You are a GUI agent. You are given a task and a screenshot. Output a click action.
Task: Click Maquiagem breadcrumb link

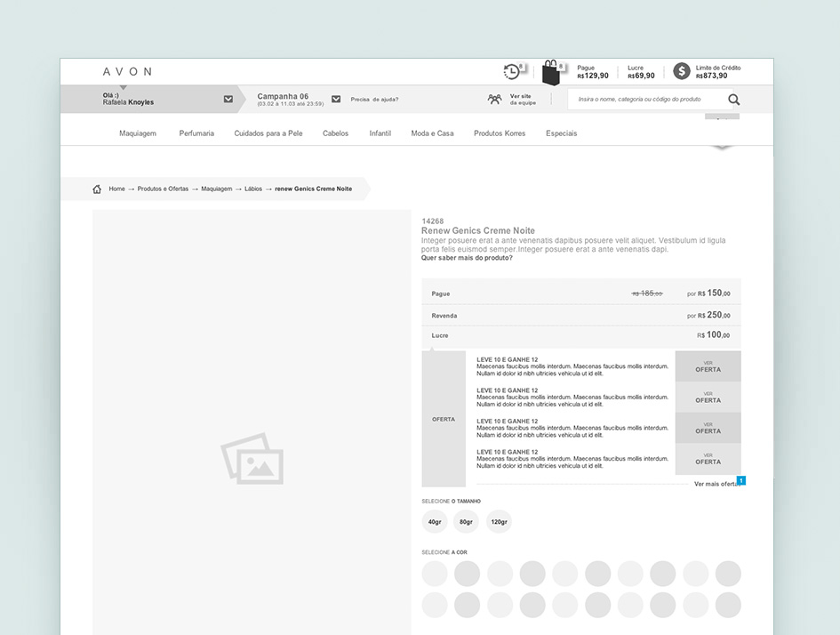click(x=216, y=189)
